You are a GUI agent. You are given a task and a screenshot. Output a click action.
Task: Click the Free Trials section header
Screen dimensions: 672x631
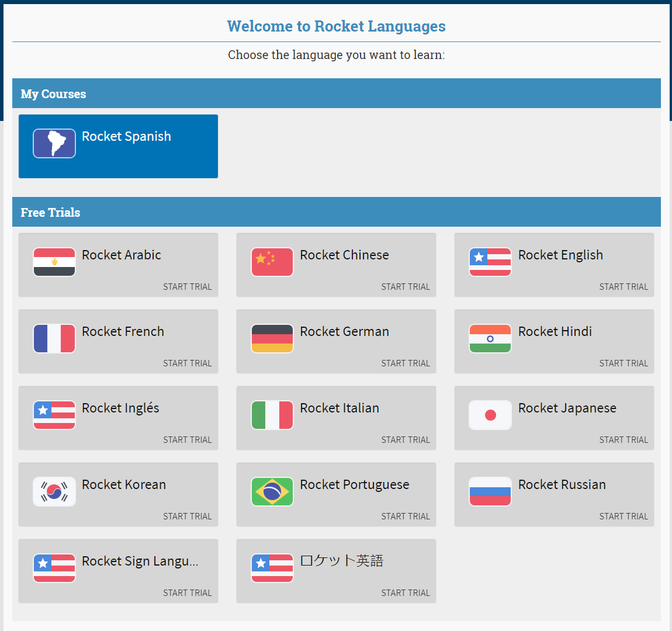pos(337,212)
